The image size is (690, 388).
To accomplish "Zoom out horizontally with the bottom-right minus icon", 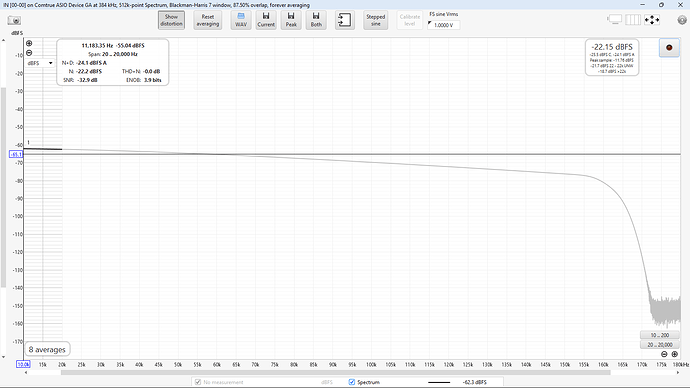I will (x=664, y=354).
